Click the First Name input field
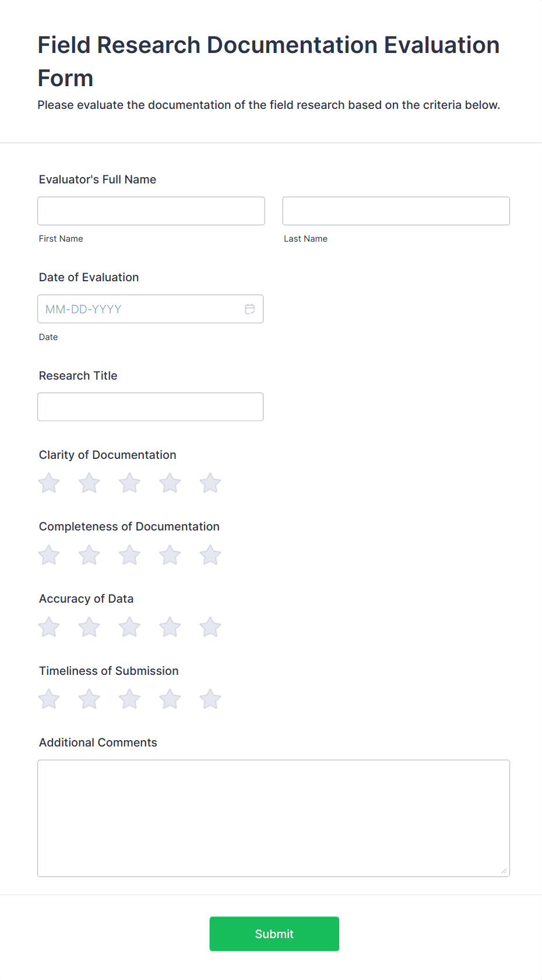Image resolution: width=542 pixels, height=980 pixels. click(x=151, y=211)
